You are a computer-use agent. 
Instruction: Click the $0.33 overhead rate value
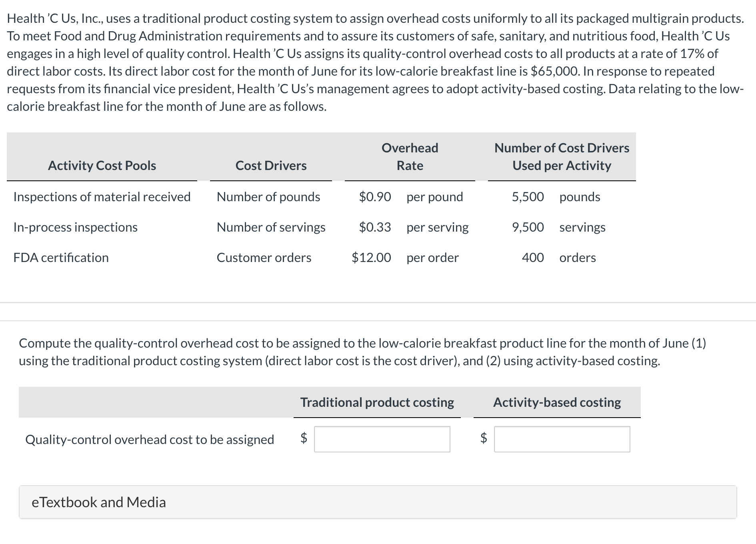[375, 227]
